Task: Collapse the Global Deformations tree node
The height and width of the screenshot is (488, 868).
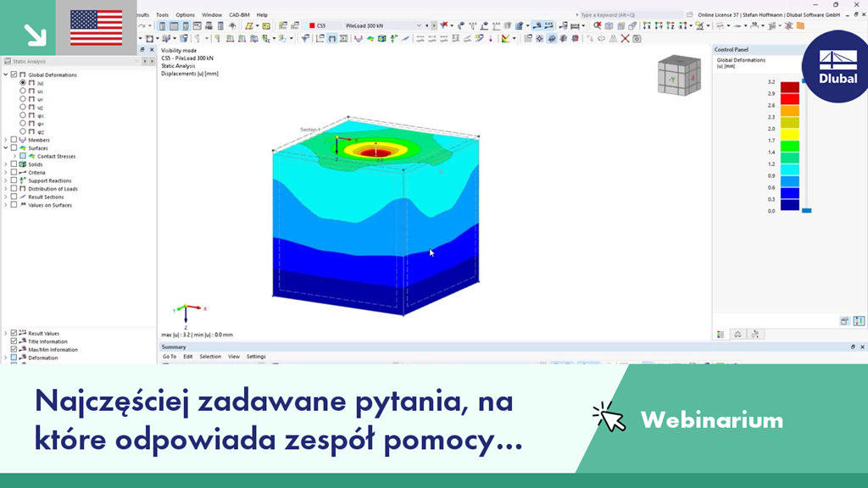Action: click(x=6, y=75)
